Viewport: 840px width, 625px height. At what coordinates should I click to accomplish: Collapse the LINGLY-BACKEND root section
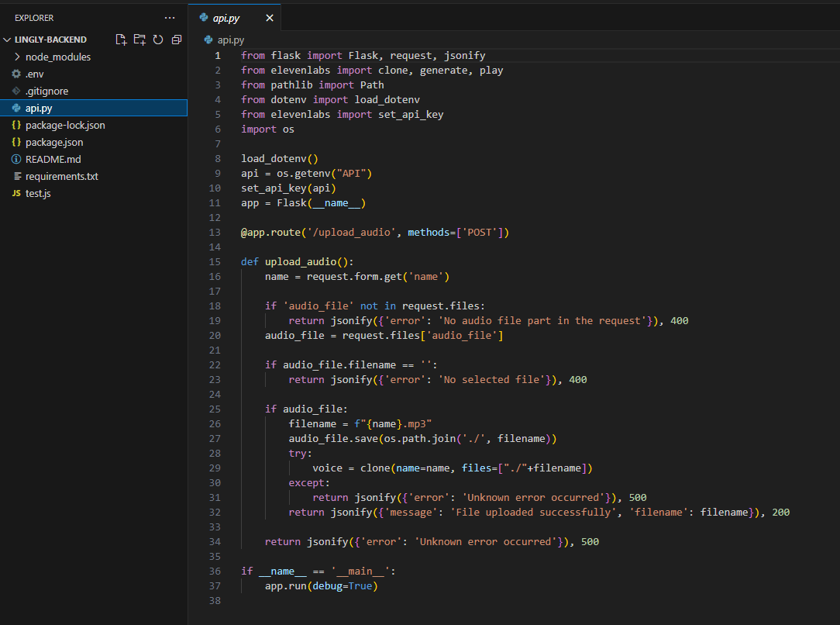tap(8, 40)
